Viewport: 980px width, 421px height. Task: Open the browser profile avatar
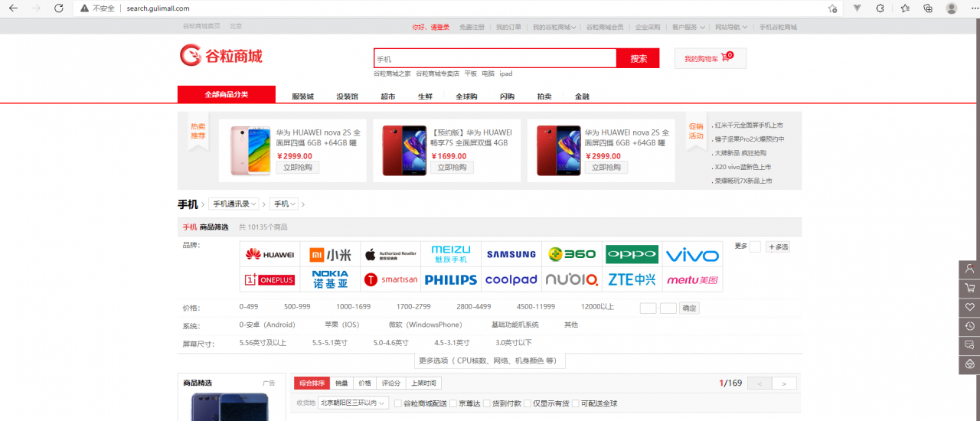click(x=952, y=8)
